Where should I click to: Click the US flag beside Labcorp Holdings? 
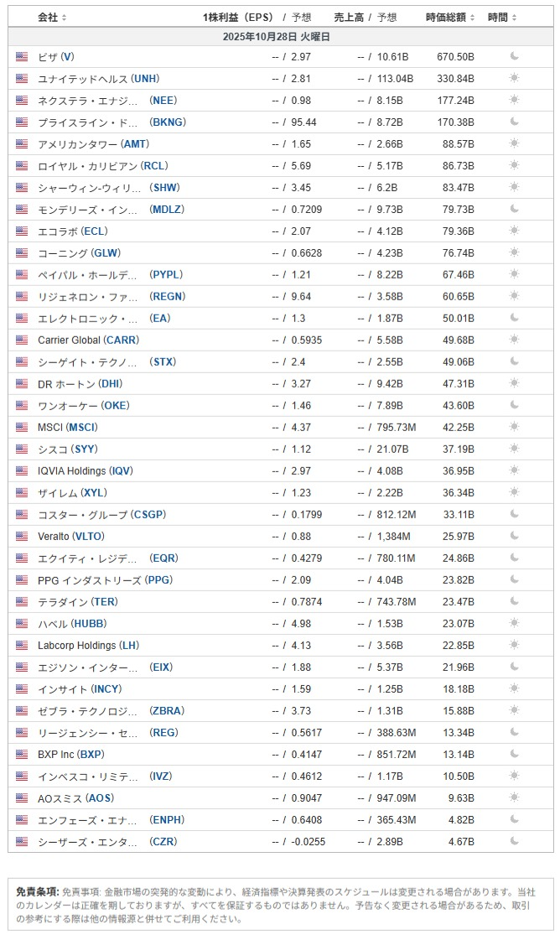click(22, 646)
